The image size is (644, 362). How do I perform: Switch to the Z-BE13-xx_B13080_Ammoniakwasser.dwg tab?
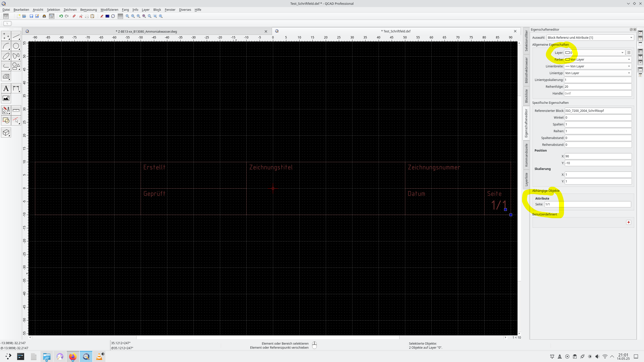tap(146, 31)
